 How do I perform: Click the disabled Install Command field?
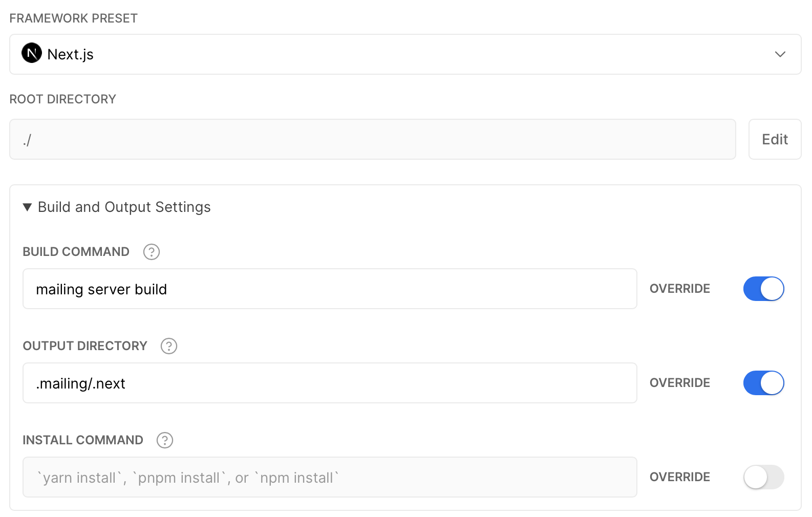pyautogui.click(x=330, y=477)
